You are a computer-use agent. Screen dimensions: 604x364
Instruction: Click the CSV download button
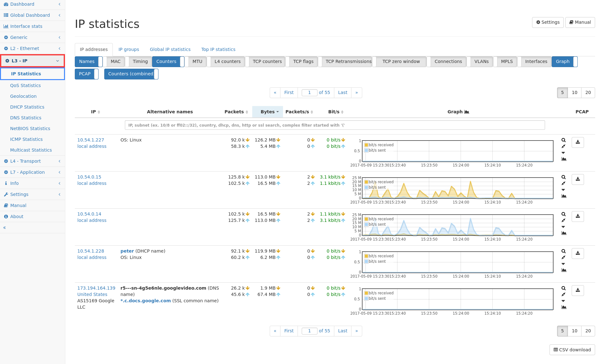click(572, 350)
